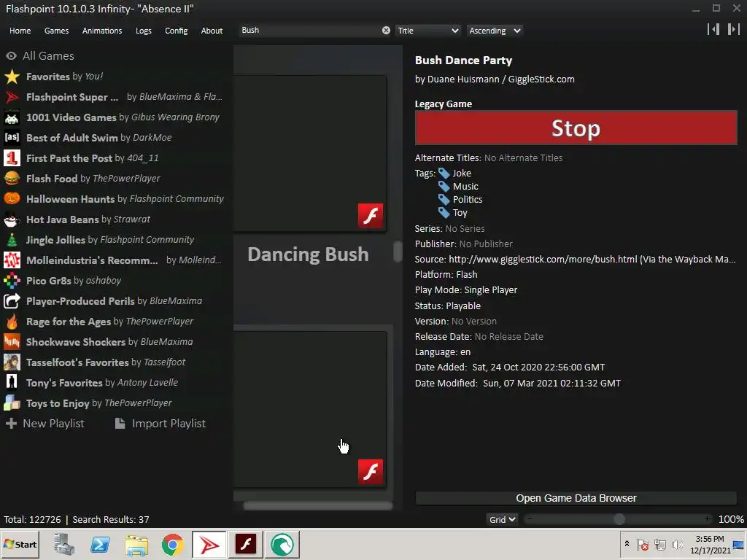The image size is (747, 560).
Task: Select Molleindustria's Recommendations icon
Action: pos(12,260)
